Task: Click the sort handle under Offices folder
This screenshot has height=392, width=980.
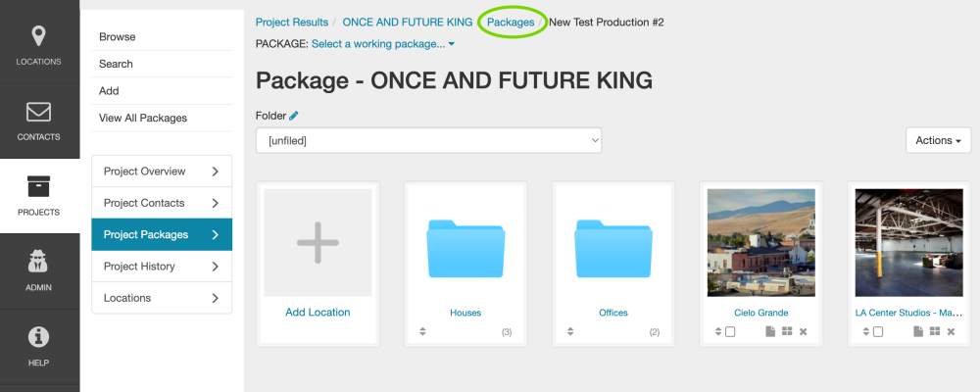Action: [570, 332]
